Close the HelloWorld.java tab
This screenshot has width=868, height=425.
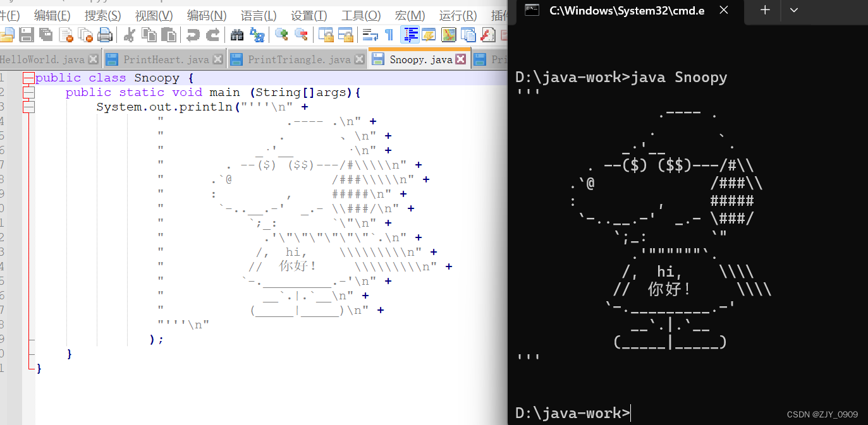[94, 59]
